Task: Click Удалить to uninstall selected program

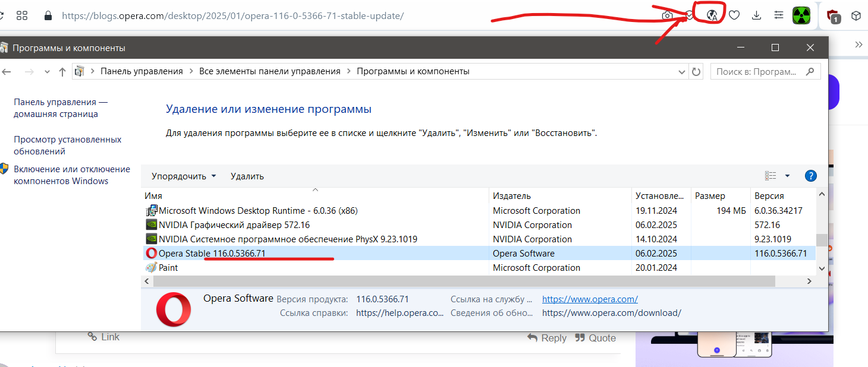Action: (247, 176)
